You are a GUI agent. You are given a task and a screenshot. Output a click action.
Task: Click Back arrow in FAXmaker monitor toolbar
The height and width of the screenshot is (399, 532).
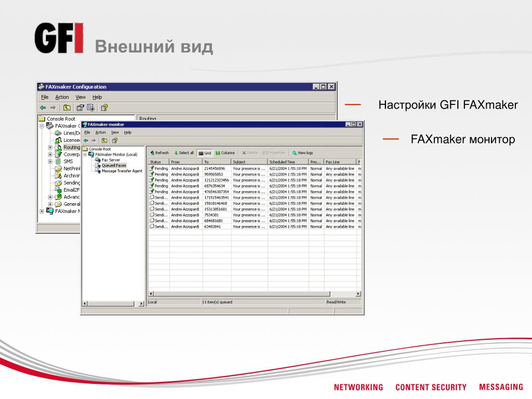tap(86, 140)
